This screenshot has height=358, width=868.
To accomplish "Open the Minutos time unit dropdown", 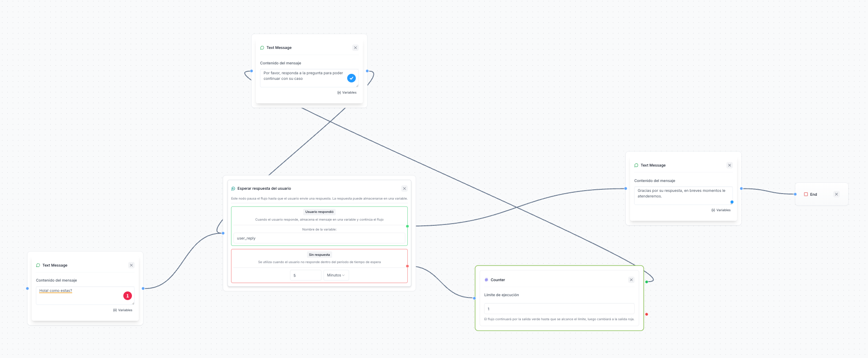I will pos(336,275).
